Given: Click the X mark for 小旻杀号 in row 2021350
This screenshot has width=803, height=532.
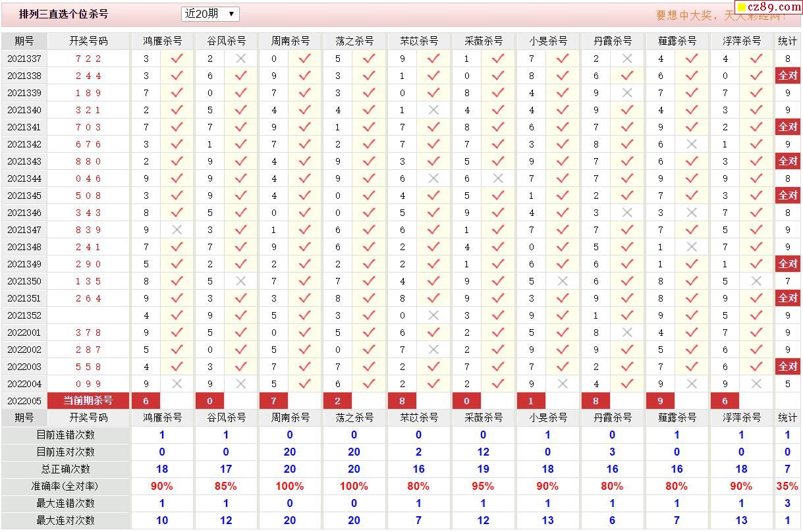Looking at the screenshot, I should 563,281.
